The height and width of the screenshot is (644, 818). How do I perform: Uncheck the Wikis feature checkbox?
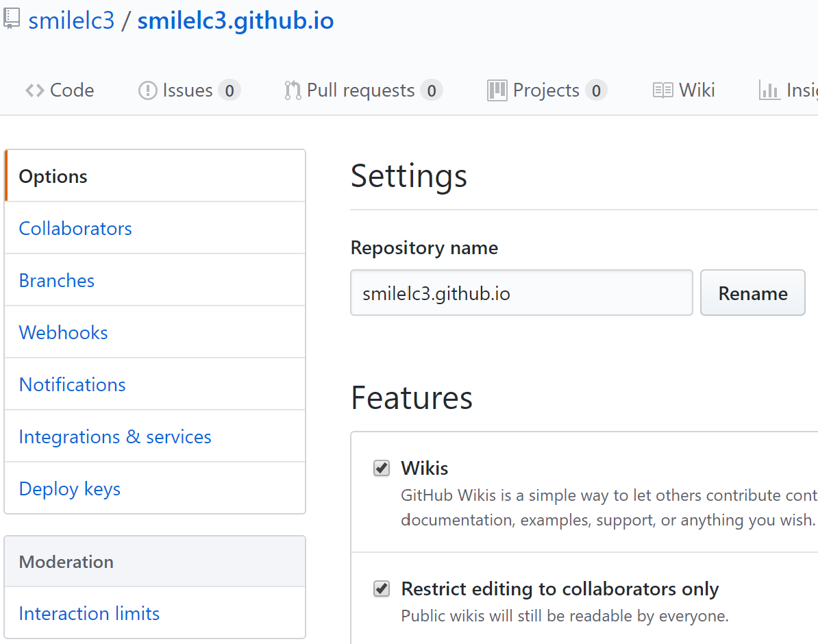tap(382, 468)
